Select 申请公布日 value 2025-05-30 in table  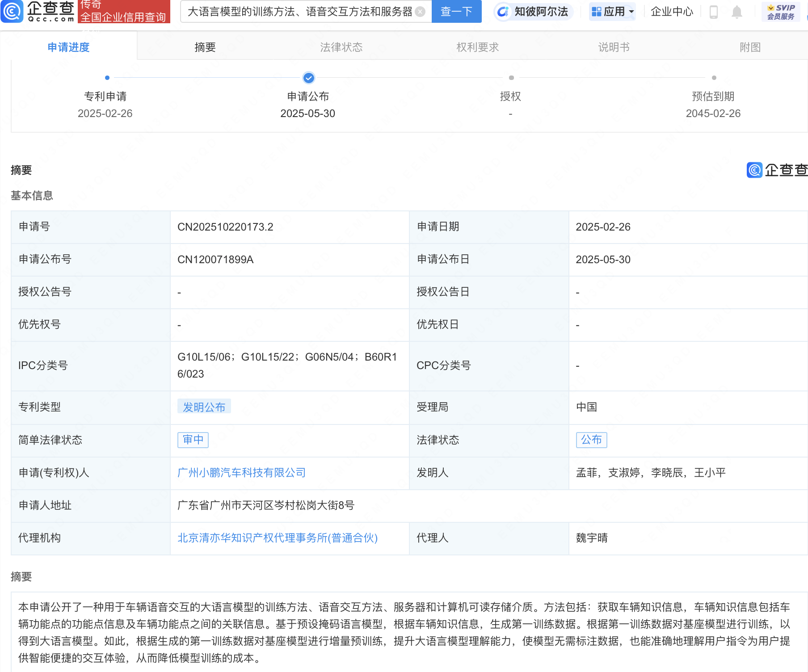point(603,260)
